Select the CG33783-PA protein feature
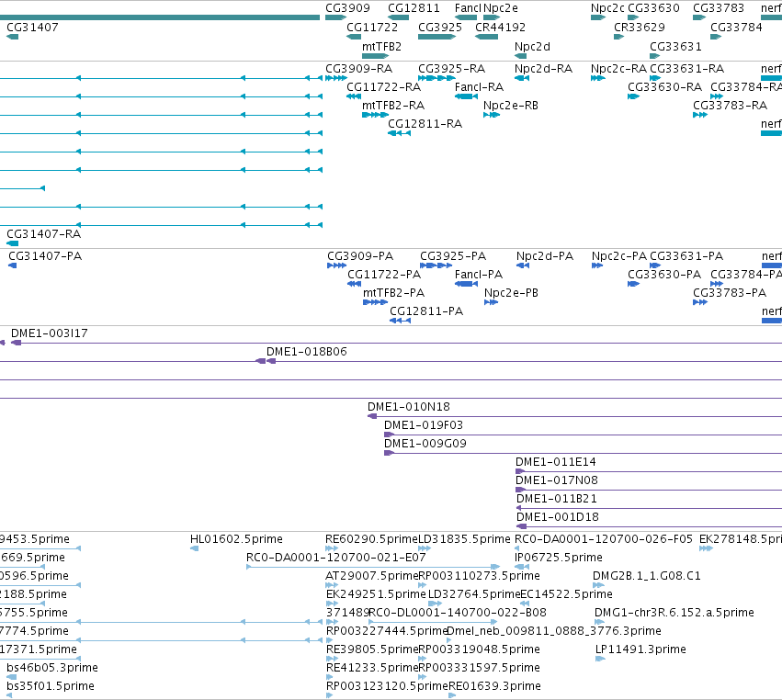This screenshot has height=700, width=782. tap(699, 302)
